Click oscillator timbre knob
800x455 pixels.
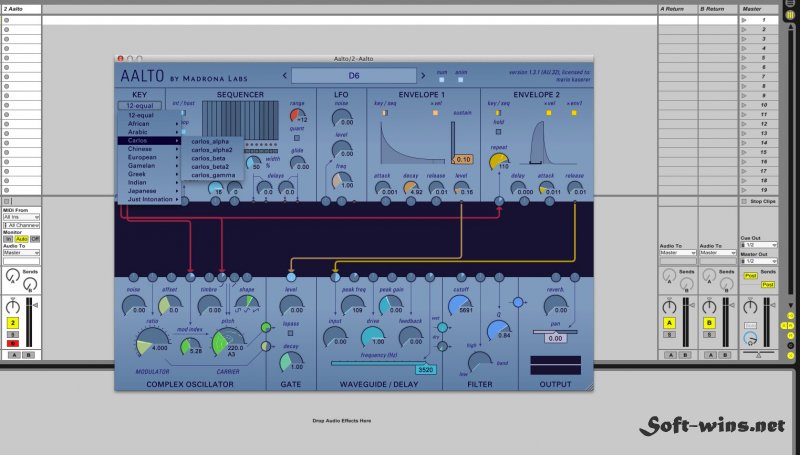pos(209,306)
